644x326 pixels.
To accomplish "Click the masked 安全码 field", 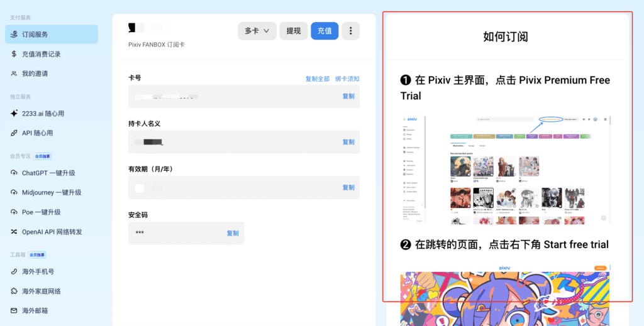I will [186, 233].
